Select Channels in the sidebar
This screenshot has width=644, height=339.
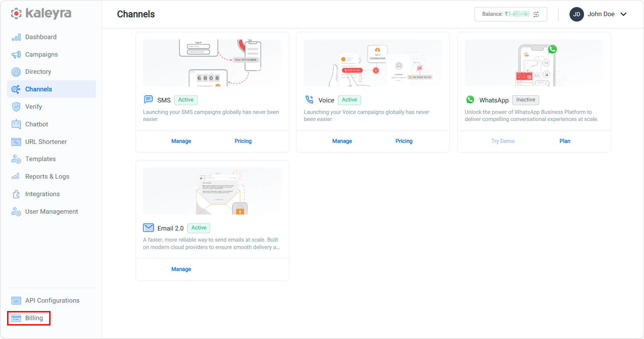tap(52, 89)
